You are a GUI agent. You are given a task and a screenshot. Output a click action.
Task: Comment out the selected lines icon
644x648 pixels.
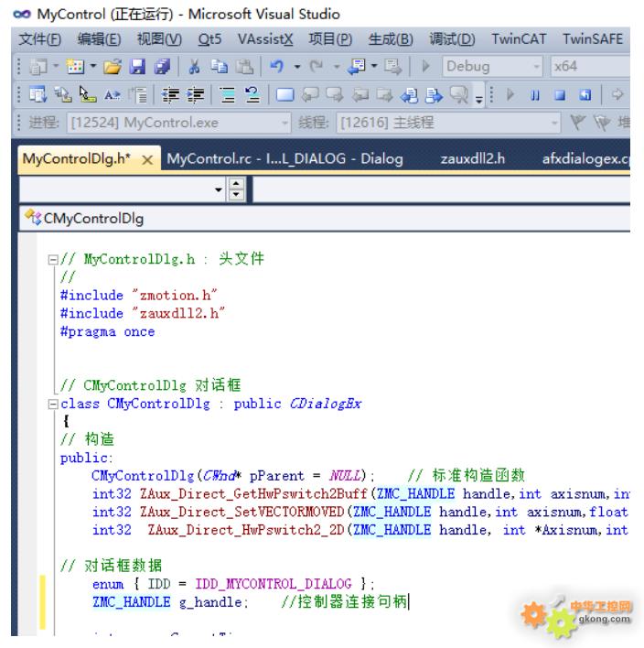point(227,95)
